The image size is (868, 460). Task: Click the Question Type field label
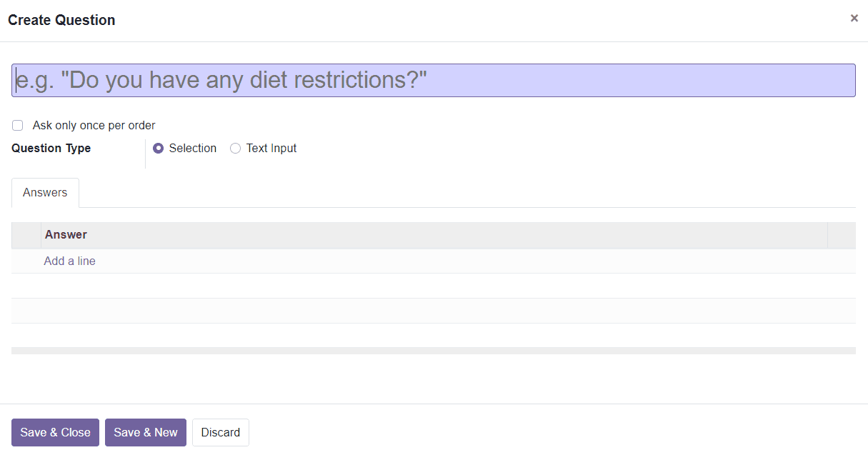51,149
